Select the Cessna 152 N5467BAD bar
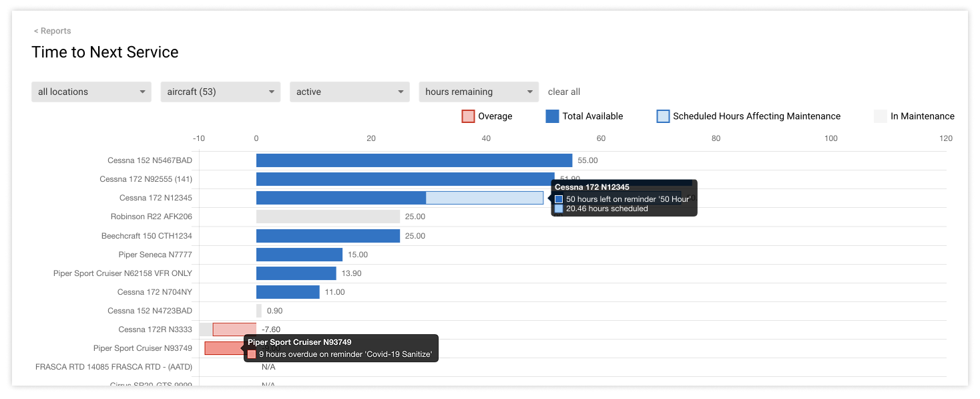Viewport: 980px width, 399px height. point(414,160)
